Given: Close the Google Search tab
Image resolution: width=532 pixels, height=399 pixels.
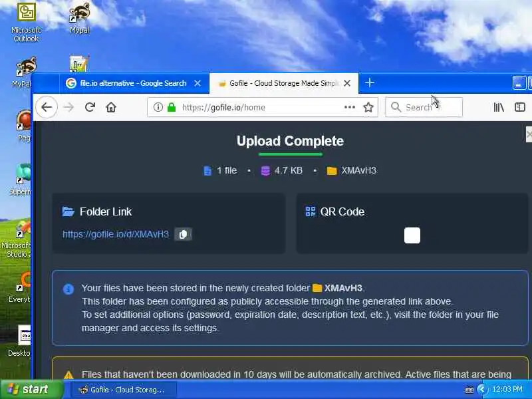Looking at the screenshot, I should click(198, 83).
